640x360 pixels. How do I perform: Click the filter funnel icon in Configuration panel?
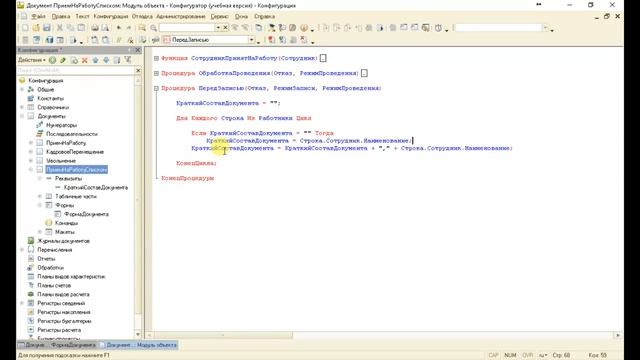[128, 60]
